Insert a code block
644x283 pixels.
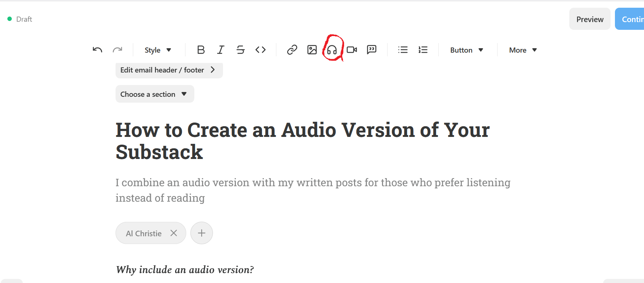pos(261,50)
